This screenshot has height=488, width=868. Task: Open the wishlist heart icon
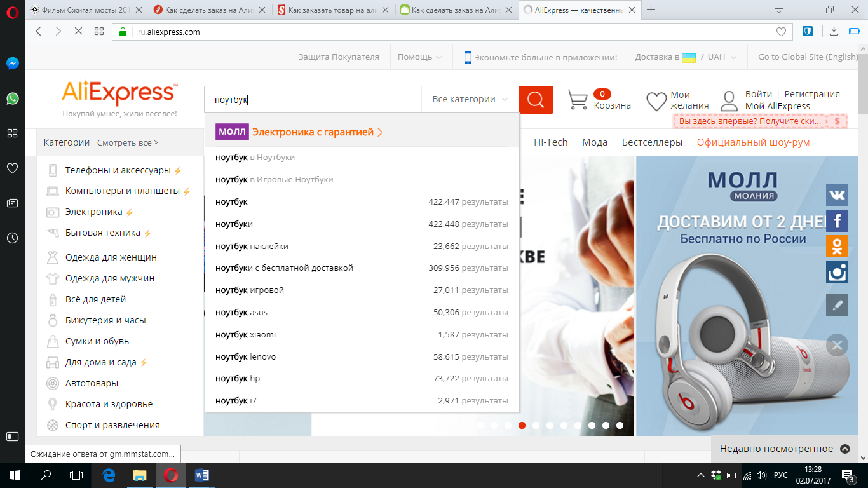(x=656, y=101)
